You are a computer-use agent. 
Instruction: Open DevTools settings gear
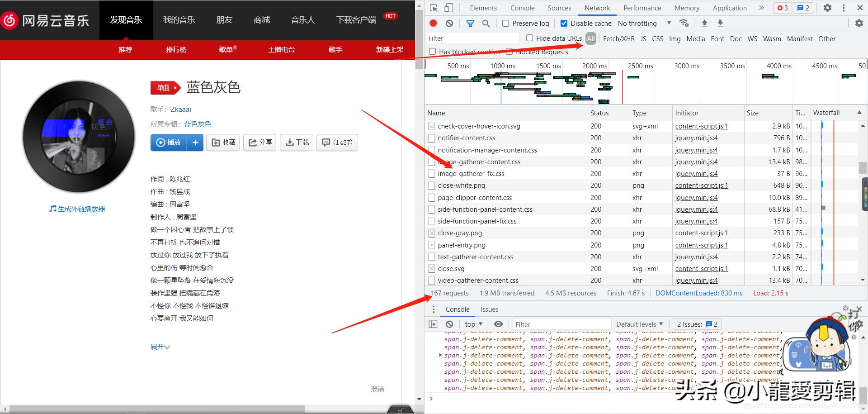tap(828, 8)
